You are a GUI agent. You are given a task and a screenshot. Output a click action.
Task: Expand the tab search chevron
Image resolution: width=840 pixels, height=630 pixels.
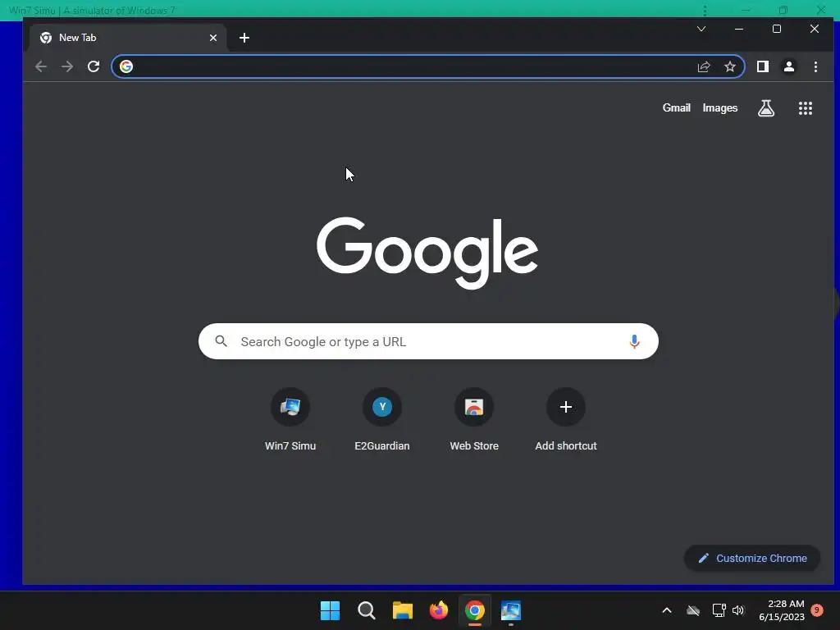tap(701, 29)
